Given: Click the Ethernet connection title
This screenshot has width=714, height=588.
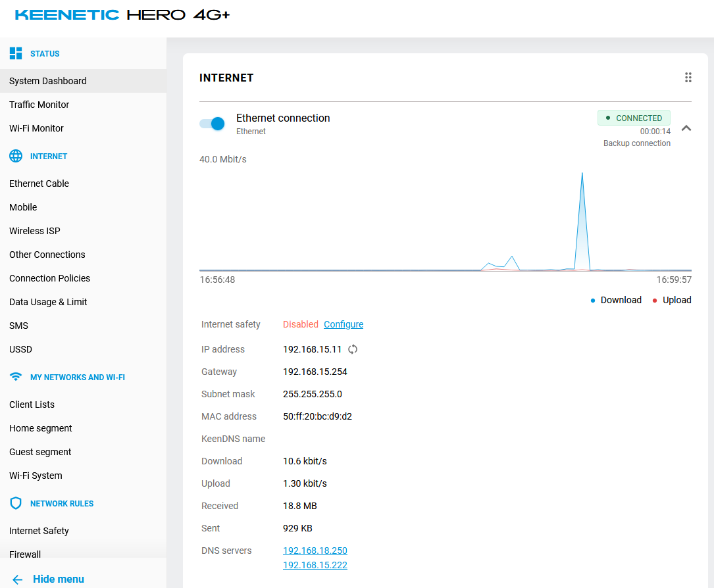Looking at the screenshot, I should pos(283,118).
